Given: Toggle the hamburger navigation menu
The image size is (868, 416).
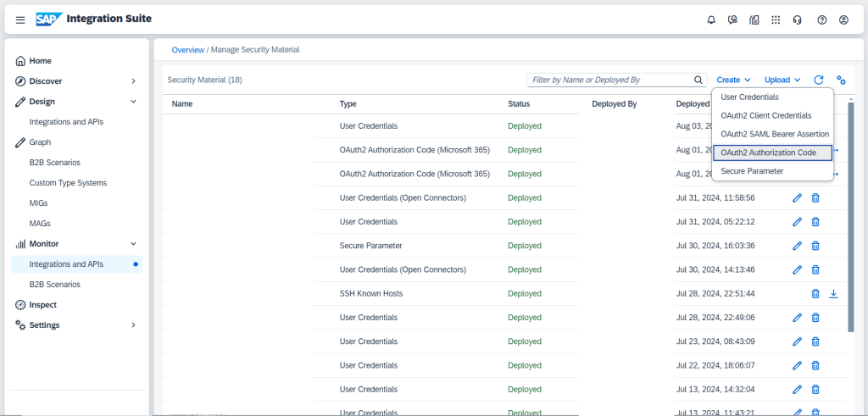Looking at the screenshot, I should point(20,19).
